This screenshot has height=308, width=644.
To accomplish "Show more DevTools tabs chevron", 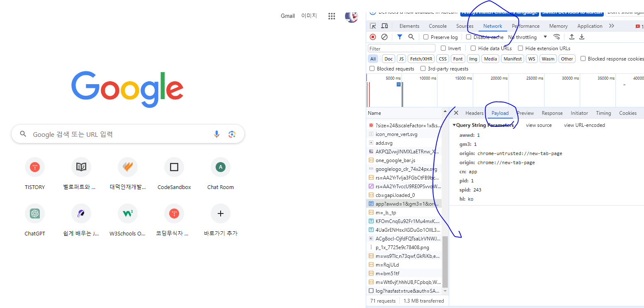I will pyautogui.click(x=612, y=26).
